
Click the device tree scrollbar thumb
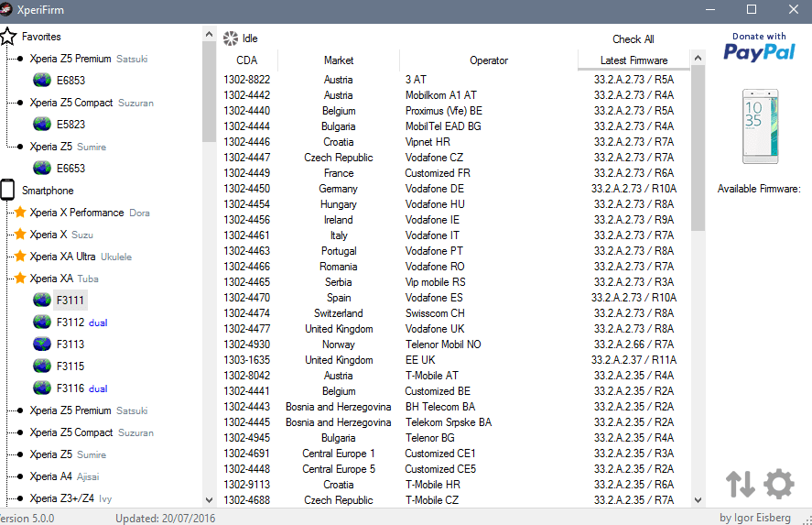[209, 92]
